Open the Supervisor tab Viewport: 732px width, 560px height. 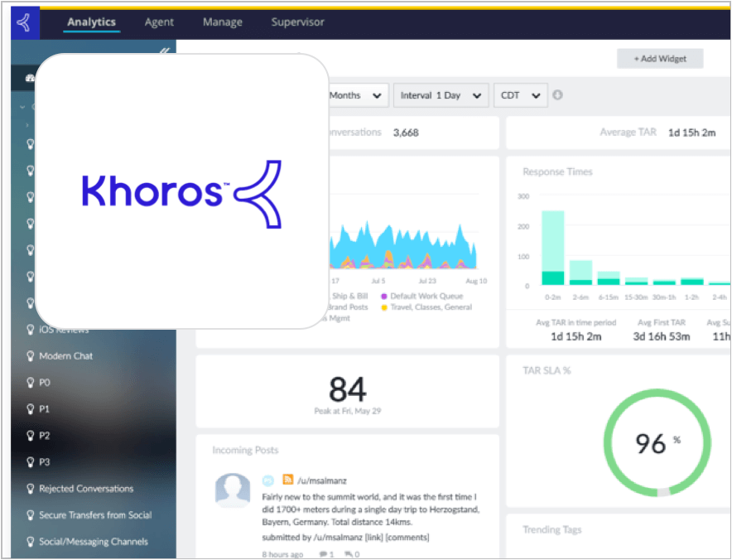tap(298, 22)
